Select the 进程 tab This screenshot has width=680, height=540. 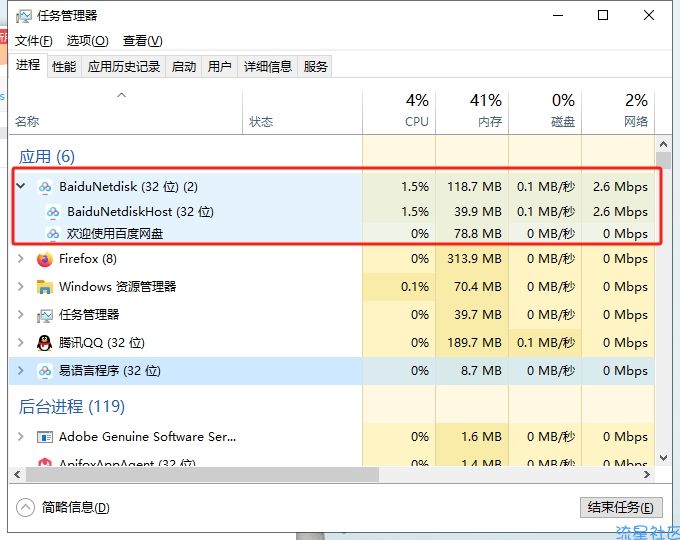click(28, 65)
